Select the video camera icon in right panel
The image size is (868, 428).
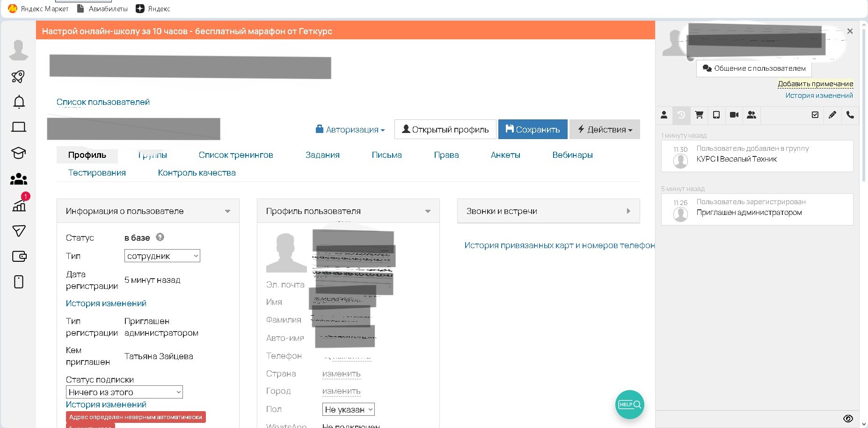pyautogui.click(x=734, y=115)
